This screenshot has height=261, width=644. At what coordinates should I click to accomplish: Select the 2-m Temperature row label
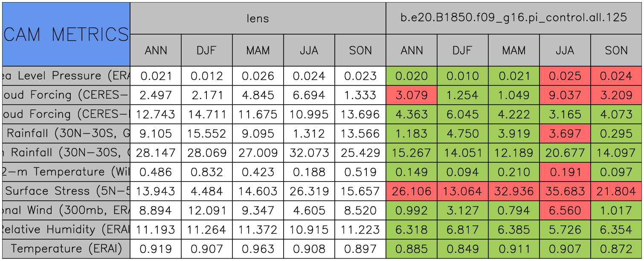pos(66,172)
